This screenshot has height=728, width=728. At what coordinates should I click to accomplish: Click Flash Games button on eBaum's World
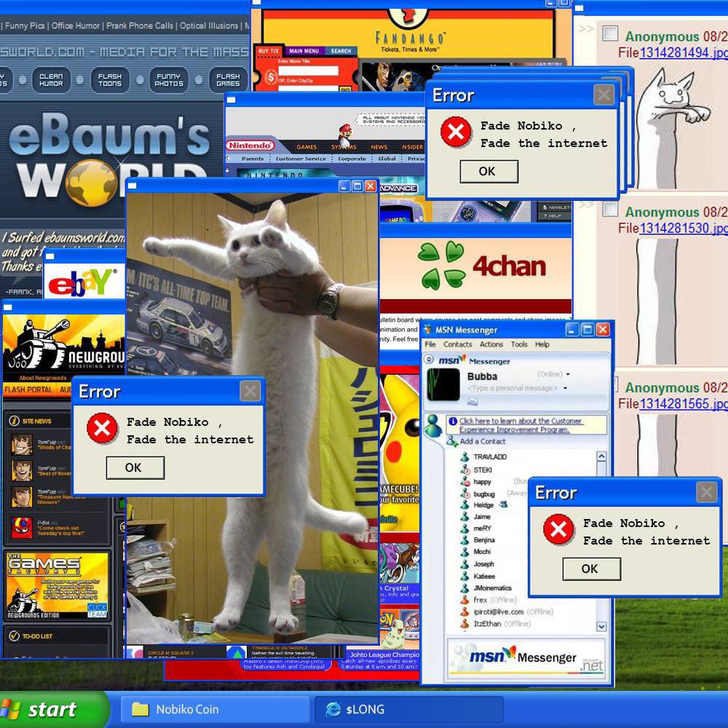tap(228, 80)
